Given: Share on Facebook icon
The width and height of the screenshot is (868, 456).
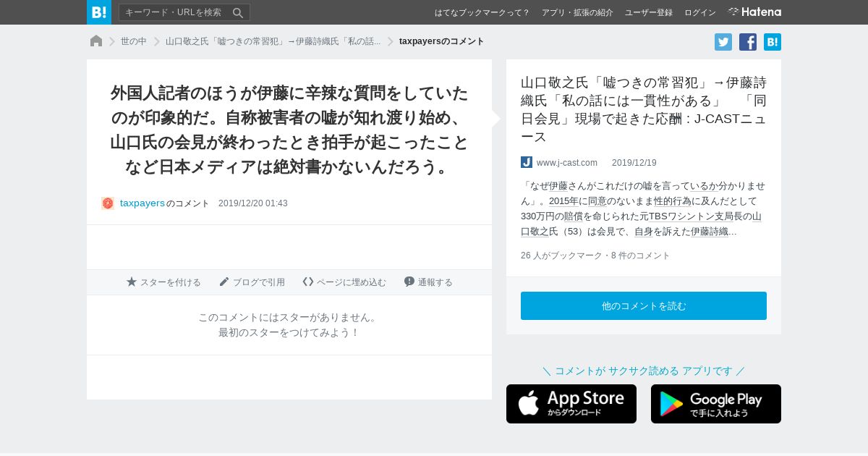Looking at the screenshot, I should 748,42.
